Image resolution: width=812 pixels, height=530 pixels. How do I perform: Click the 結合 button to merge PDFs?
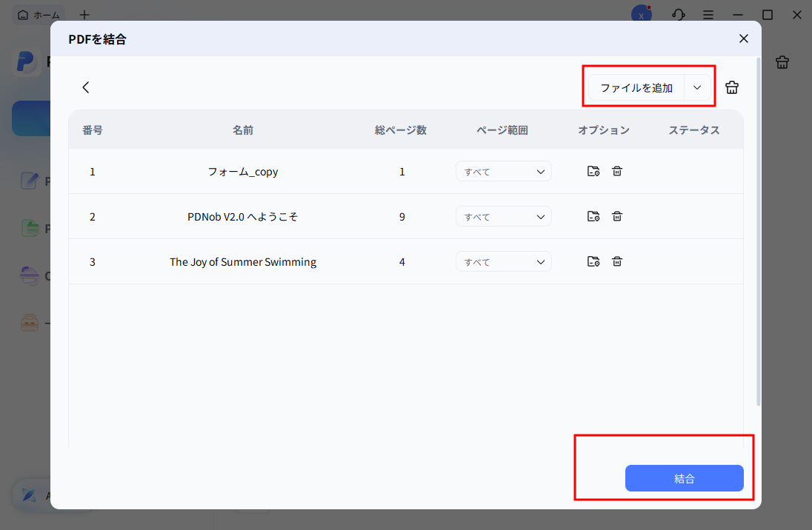click(x=684, y=478)
